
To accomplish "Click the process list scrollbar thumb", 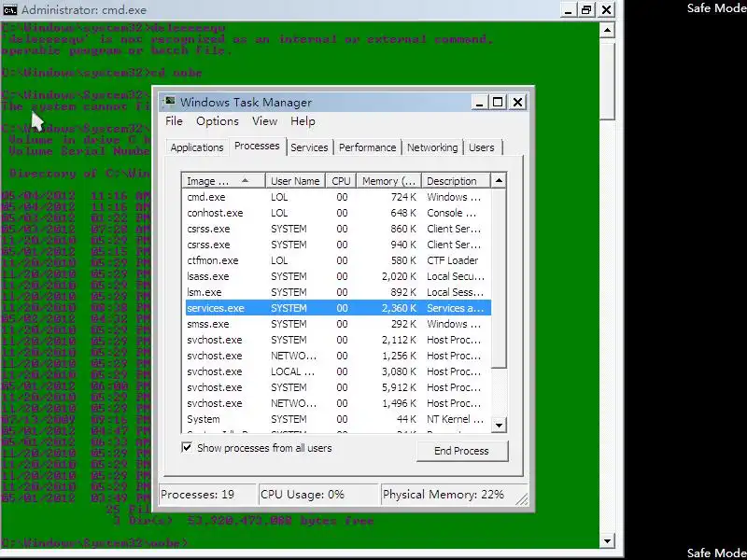I will tap(499, 278).
